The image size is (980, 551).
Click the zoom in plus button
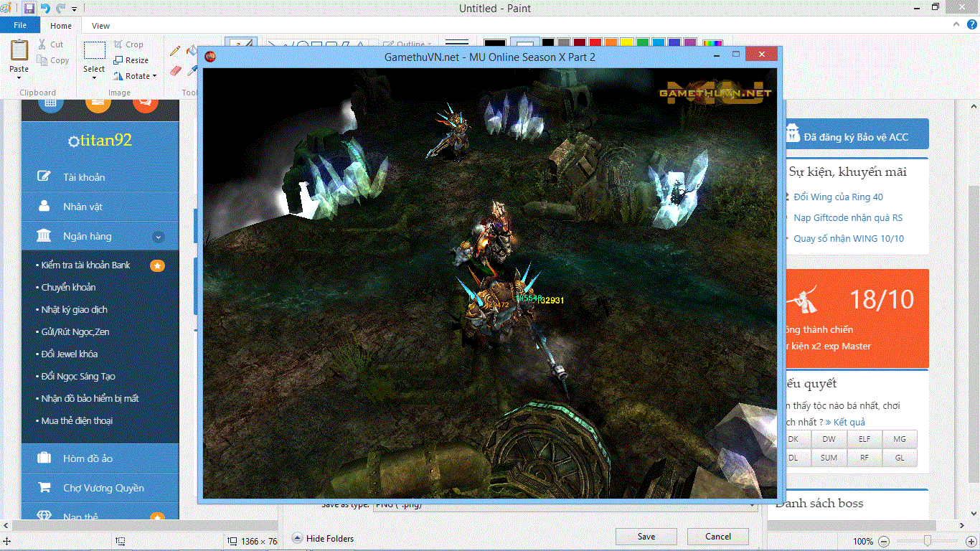click(x=971, y=542)
